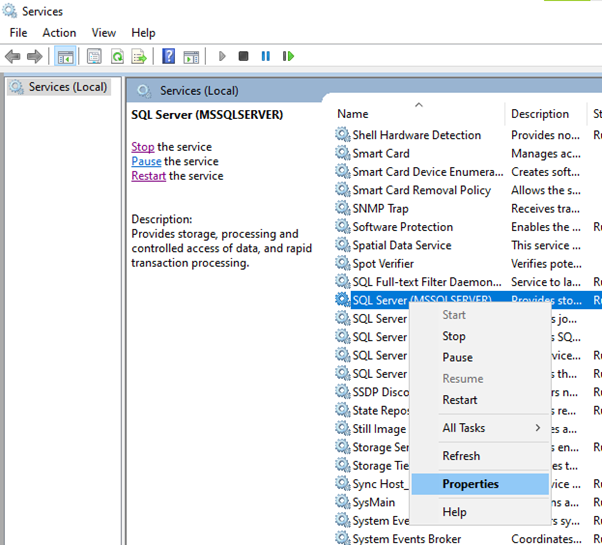Viewport: 602px width, 545px height.
Task: Click gear icon beside Smart Card service
Action: coord(342,153)
